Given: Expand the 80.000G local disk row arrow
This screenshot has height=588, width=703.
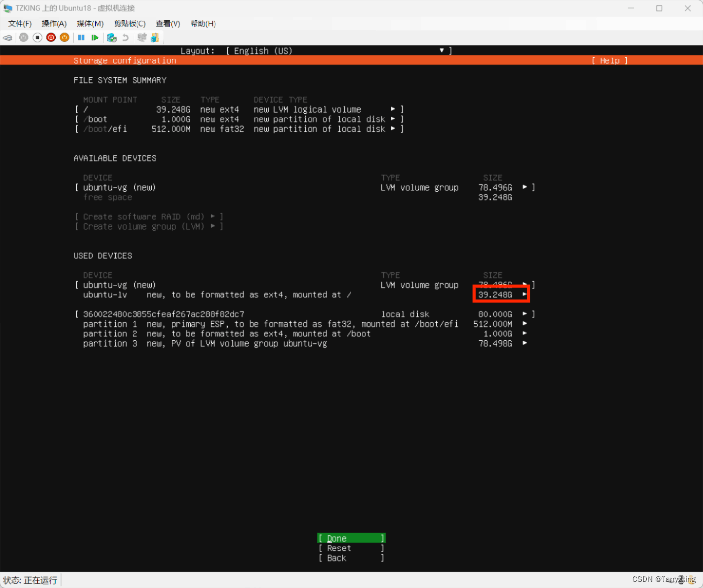Looking at the screenshot, I should pyautogui.click(x=525, y=314).
